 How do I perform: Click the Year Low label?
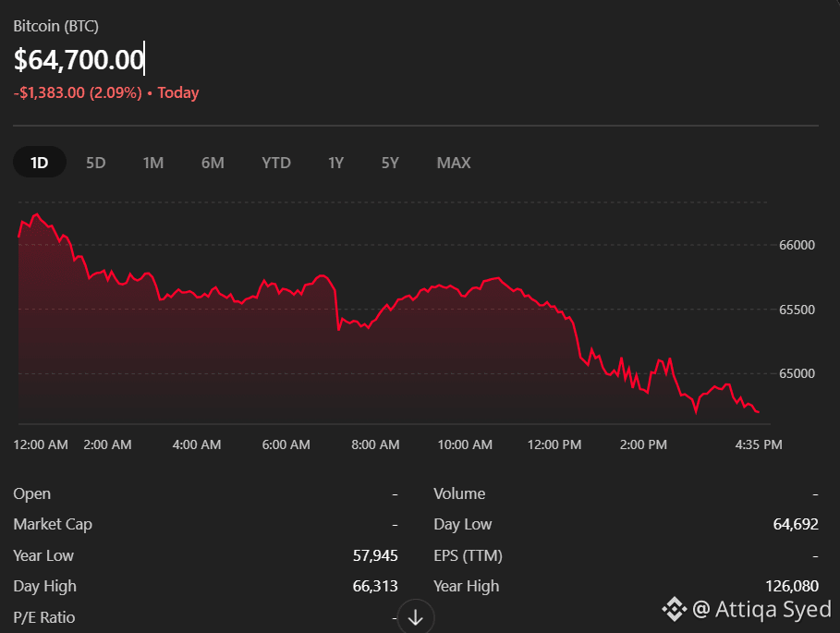[43, 556]
